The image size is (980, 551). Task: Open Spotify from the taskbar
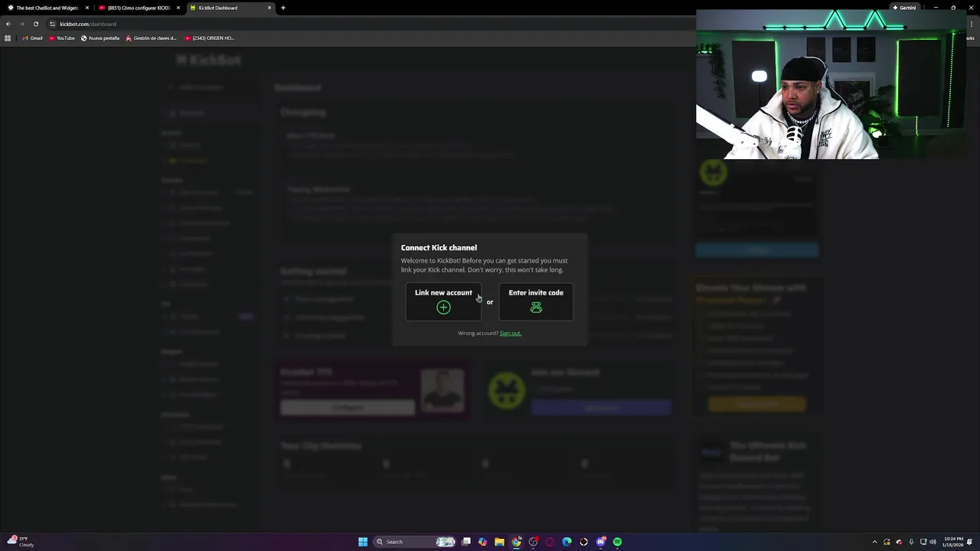(x=617, y=542)
